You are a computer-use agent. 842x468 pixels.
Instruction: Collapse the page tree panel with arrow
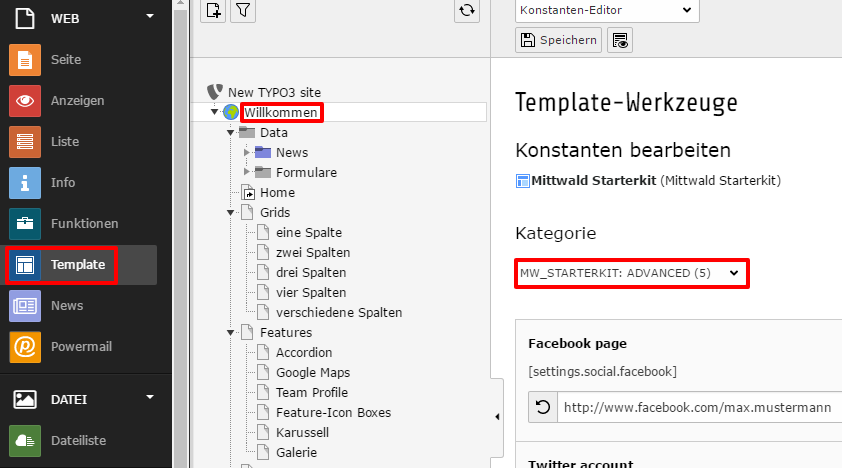pos(497,416)
